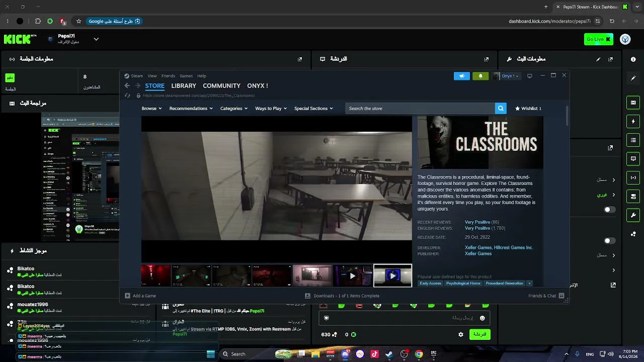Open the chat bubble icon in Kick sidebar
The width and height of the screenshot is (644, 362).
(633, 159)
